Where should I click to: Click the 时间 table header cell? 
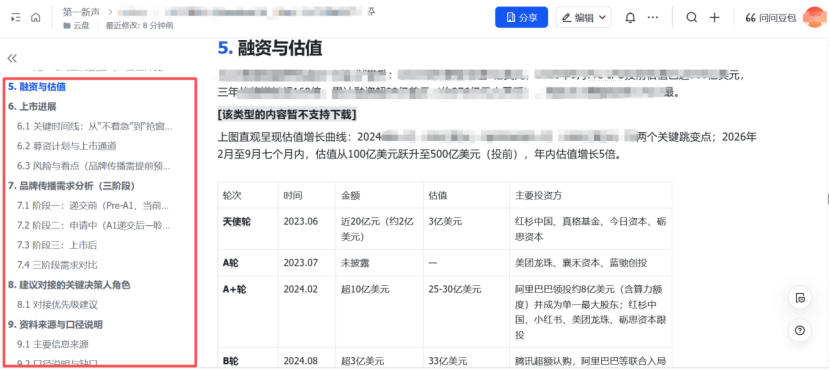307,195
